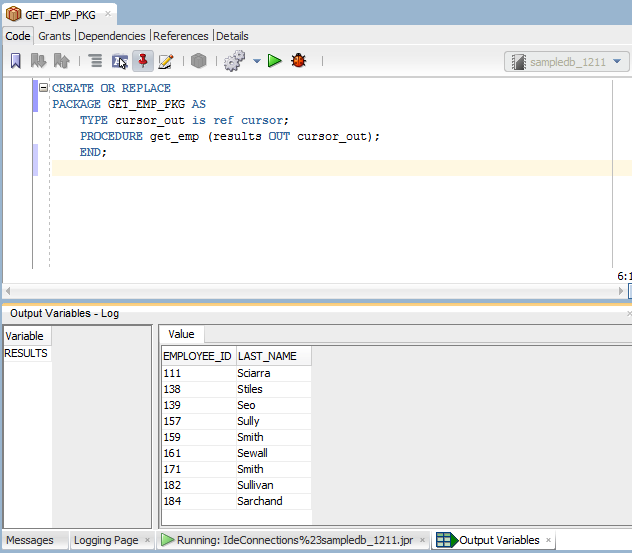Go to next bookmark icon
632x553 pixels.
pyautogui.click(x=38, y=61)
